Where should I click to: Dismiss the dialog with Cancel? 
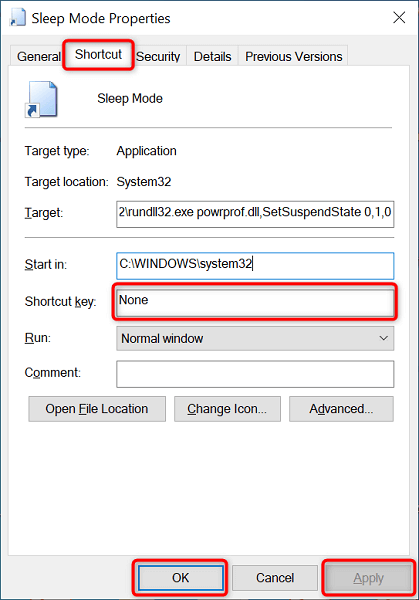click(x=275, y=578)
